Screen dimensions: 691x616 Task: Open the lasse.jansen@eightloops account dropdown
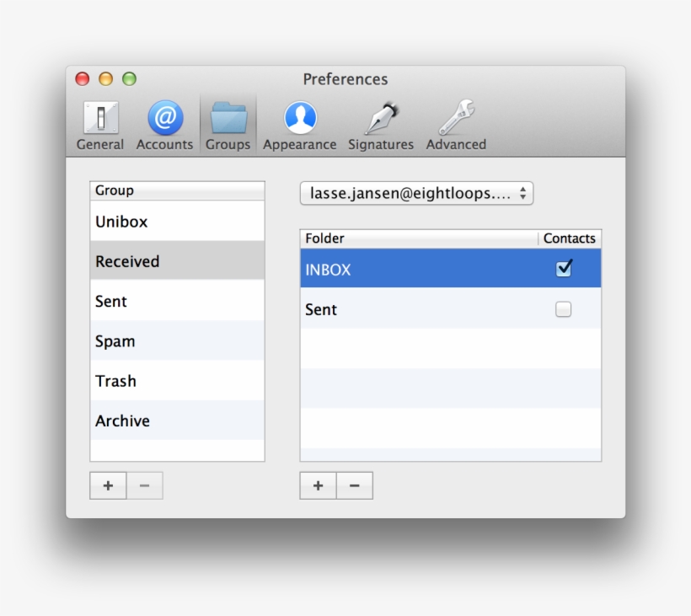tap(415, 193)
